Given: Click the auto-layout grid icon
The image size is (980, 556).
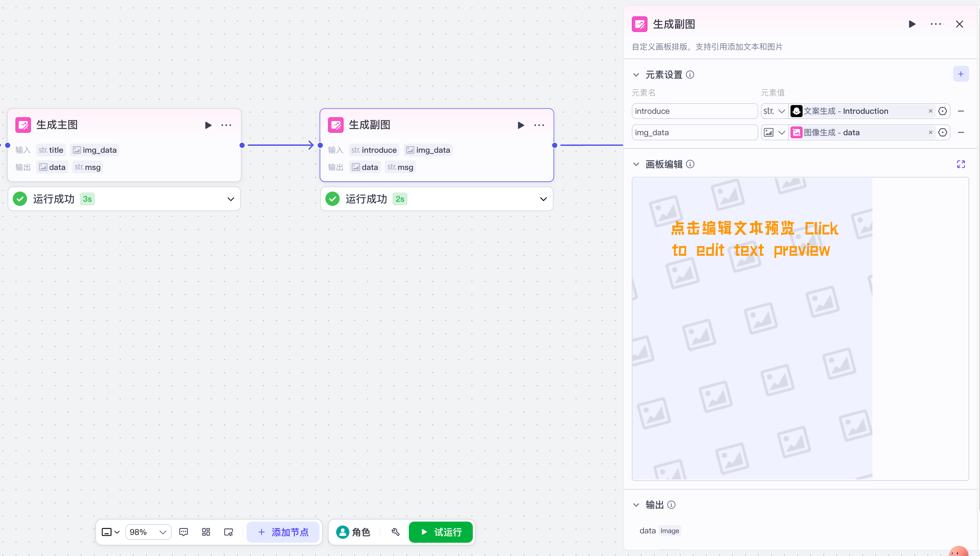Looking at the screenshot, I should [206, 532].
